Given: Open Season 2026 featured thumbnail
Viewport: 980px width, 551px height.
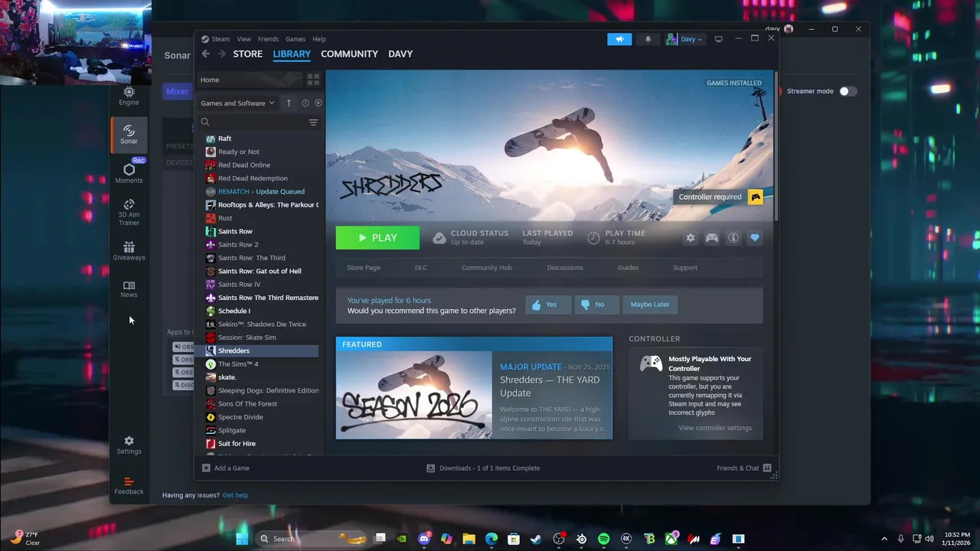Looking at the screenshot, I should (414, 395).
